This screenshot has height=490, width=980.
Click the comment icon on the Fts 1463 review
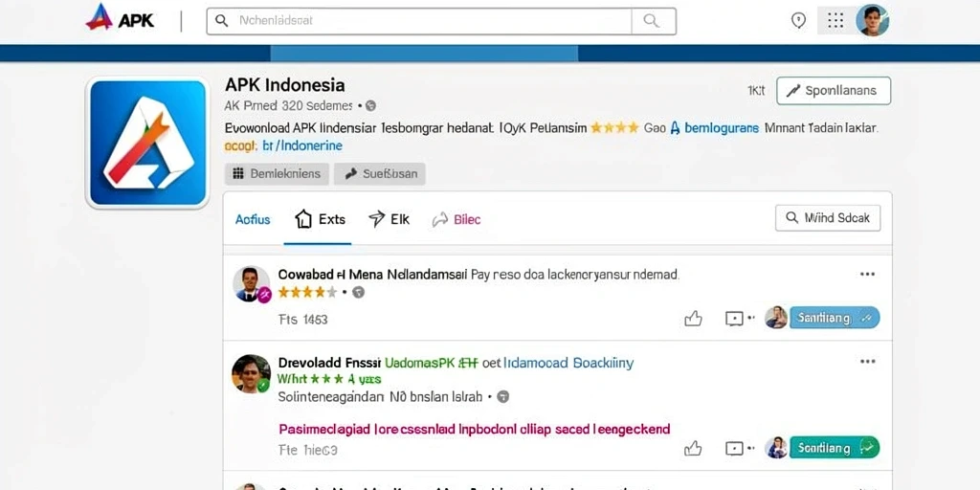pyautogui.click(x=734, y=319)
